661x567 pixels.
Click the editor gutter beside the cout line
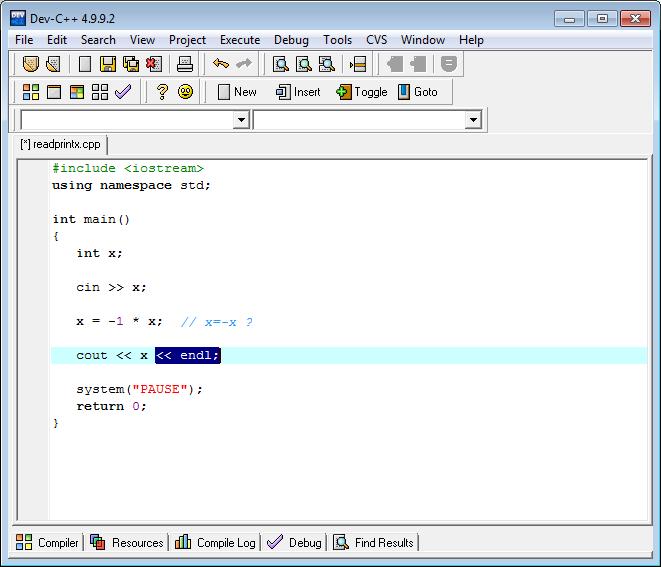coord(34,355)
